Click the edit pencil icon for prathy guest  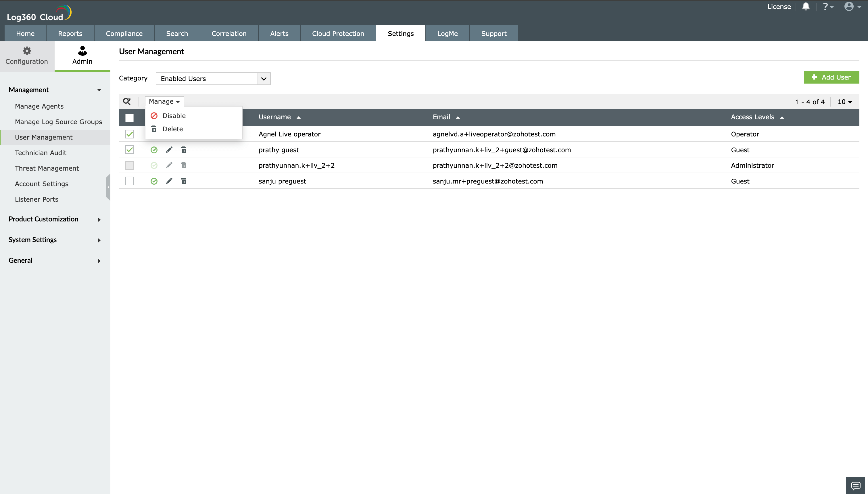[169, 149]
